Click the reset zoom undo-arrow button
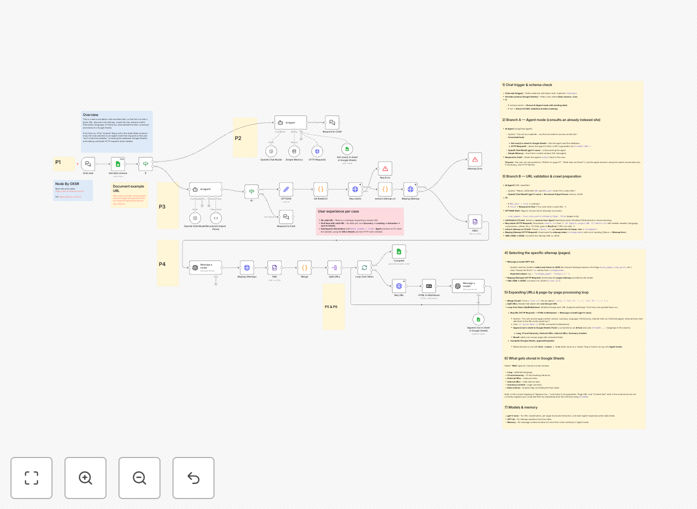Screen dimensions: 697x509 (x=193, y=478)
